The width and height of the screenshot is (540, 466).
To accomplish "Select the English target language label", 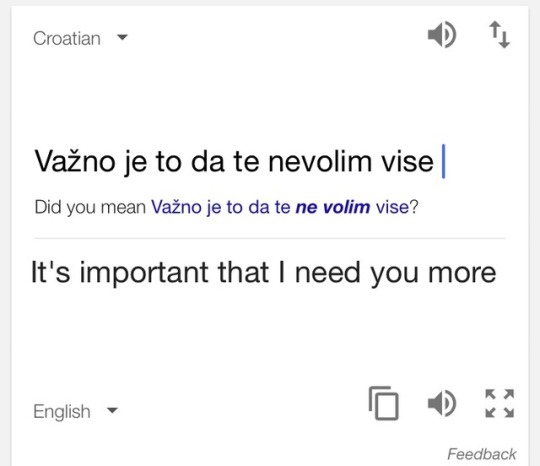I will [x=62, y=412].
